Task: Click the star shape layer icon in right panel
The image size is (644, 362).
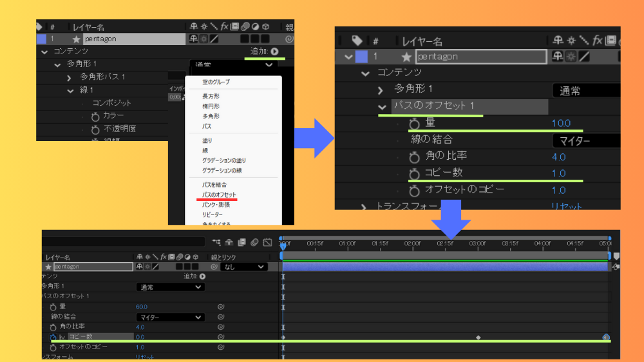Action: (x=406, y=57)
